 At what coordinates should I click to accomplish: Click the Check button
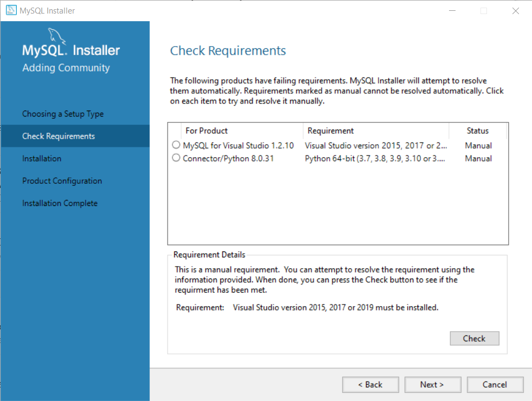(474, 338)
